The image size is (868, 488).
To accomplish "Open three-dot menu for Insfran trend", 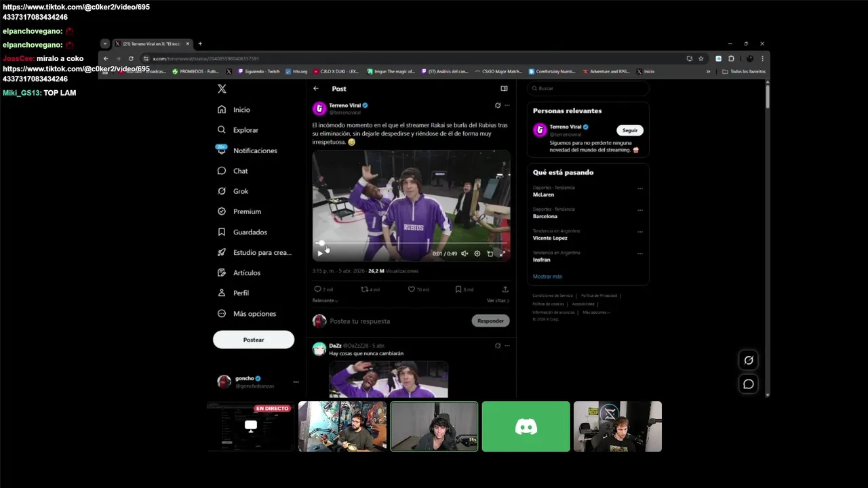I will pyautogui.click(x=639, y=254).
